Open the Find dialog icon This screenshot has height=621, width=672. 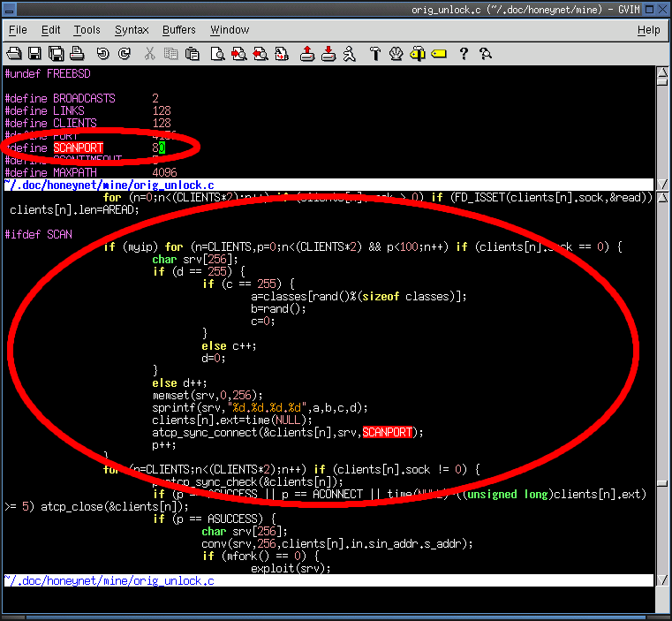218,54
